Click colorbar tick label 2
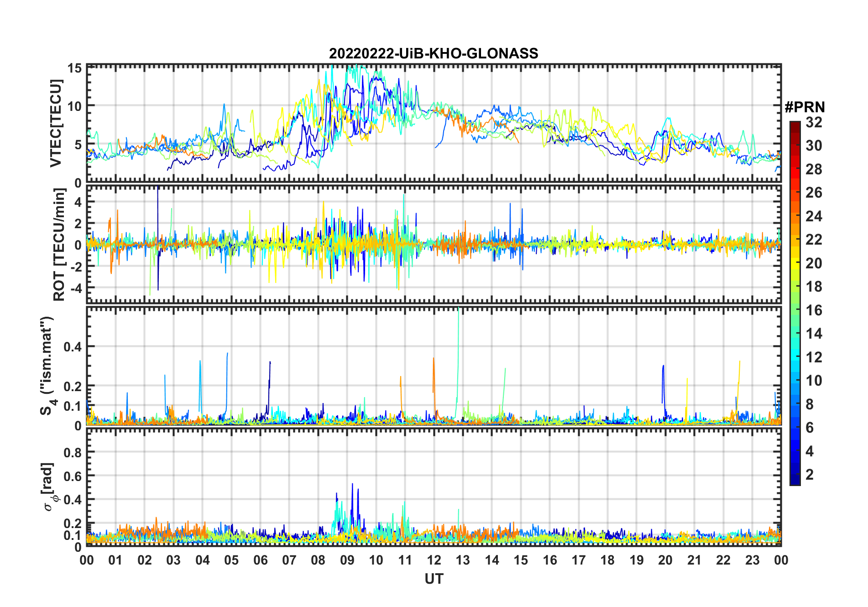 810,475
